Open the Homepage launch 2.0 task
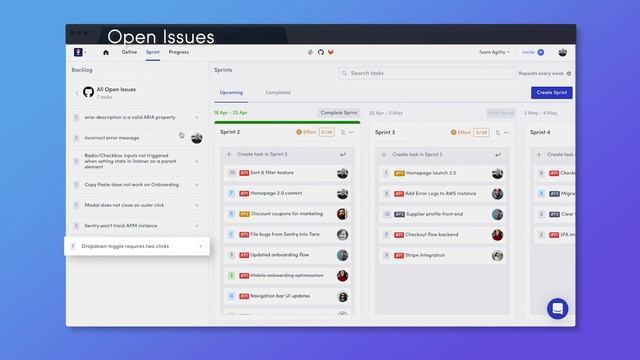The image size is (640, 360). tap(442, 173)
